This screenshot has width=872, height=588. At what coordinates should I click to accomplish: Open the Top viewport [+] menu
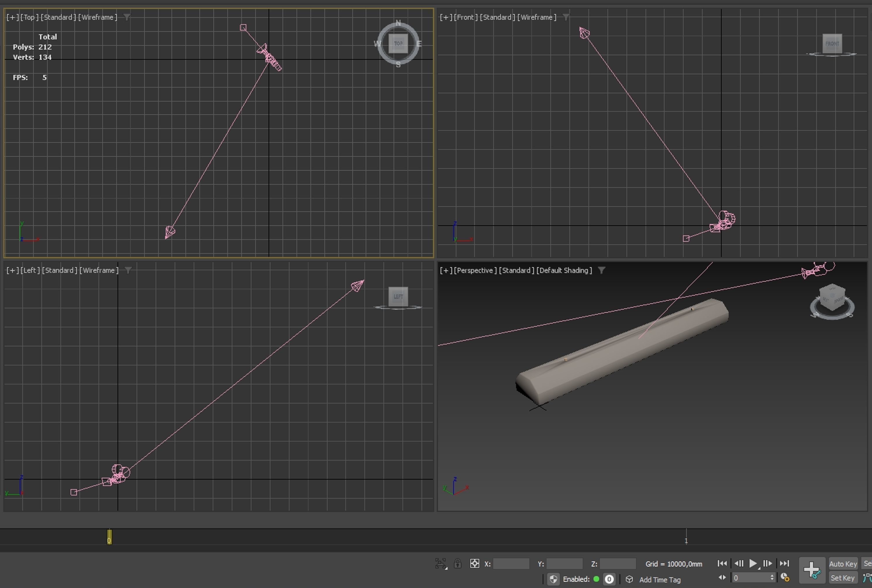12,17
